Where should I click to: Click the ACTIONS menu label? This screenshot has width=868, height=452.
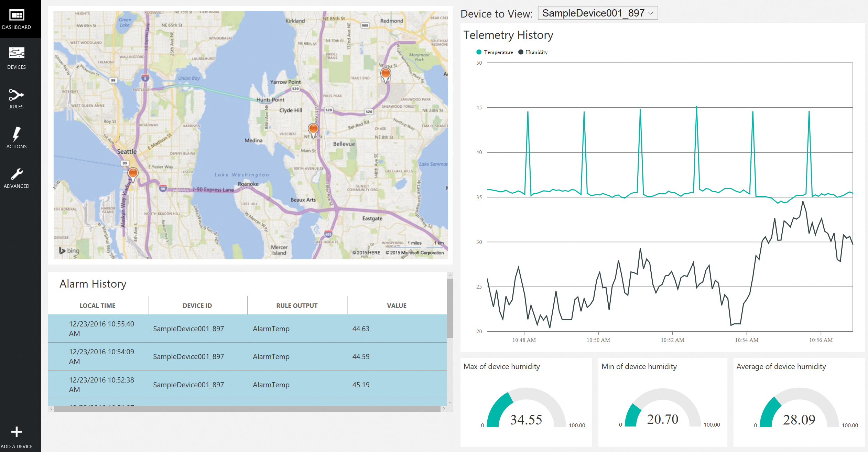coord(17,147)
